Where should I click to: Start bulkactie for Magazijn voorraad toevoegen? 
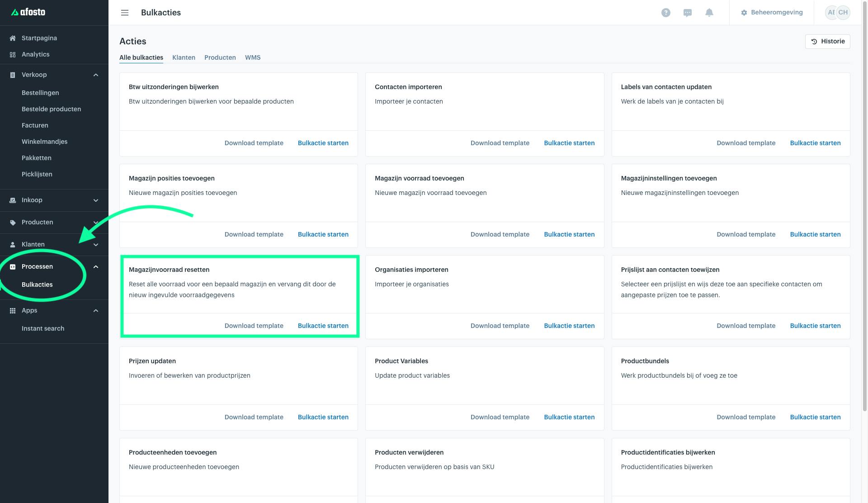click(569, 234)
